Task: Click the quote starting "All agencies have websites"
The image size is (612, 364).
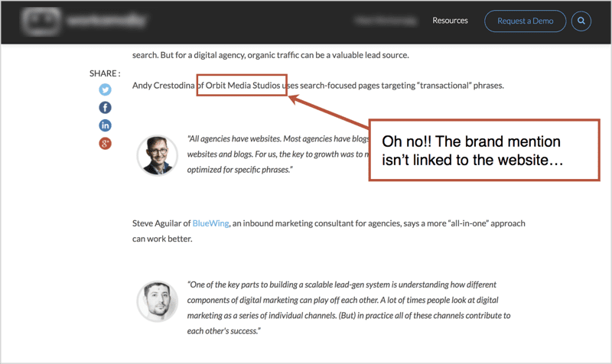Action: click(278, 154)
